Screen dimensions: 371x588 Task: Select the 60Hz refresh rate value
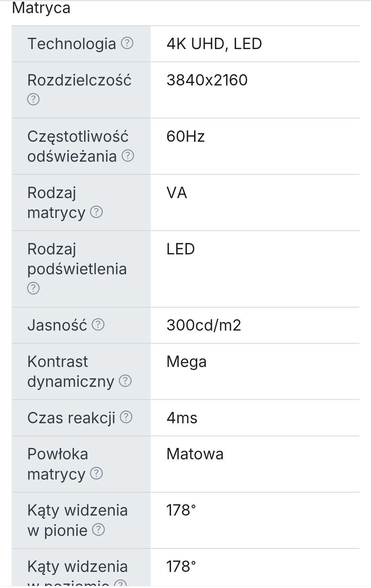pos(185,137)
